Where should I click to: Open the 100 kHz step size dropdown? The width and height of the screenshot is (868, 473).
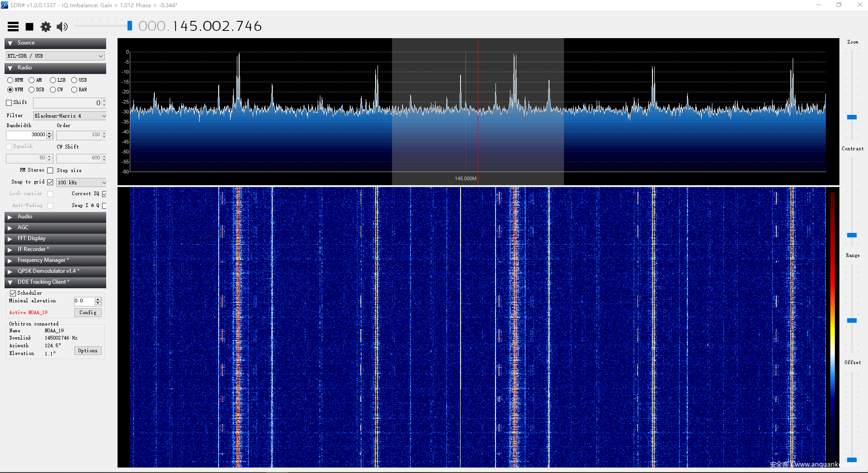coord(81,182)
